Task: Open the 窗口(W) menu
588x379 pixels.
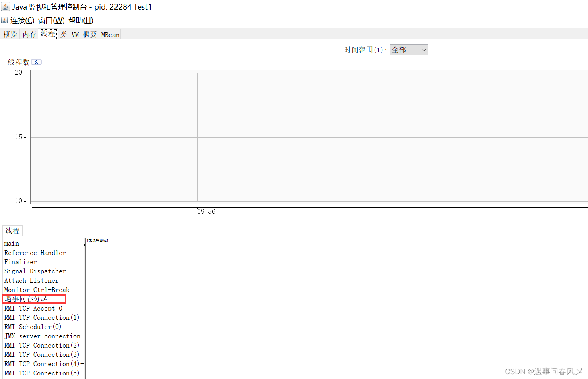Action: (x=51, y=20)
